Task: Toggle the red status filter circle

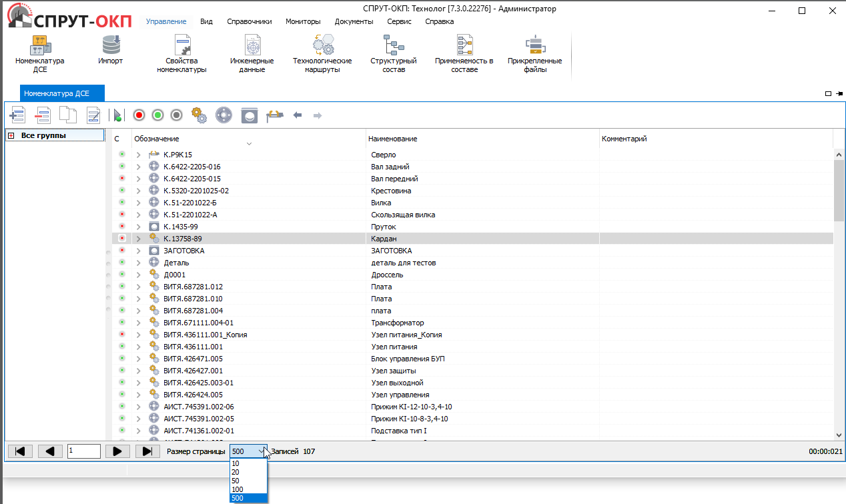Action: (x=139, y=115)
